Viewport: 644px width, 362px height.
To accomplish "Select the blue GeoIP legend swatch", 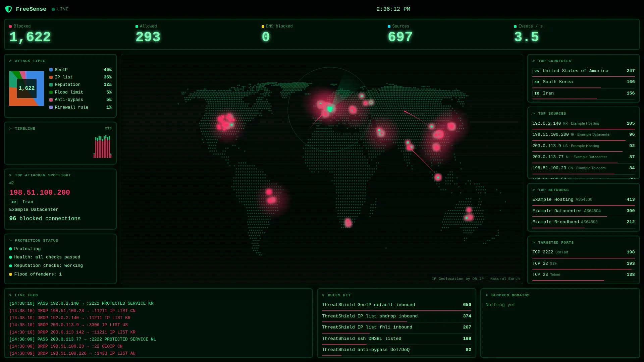I will click(51, 70).
